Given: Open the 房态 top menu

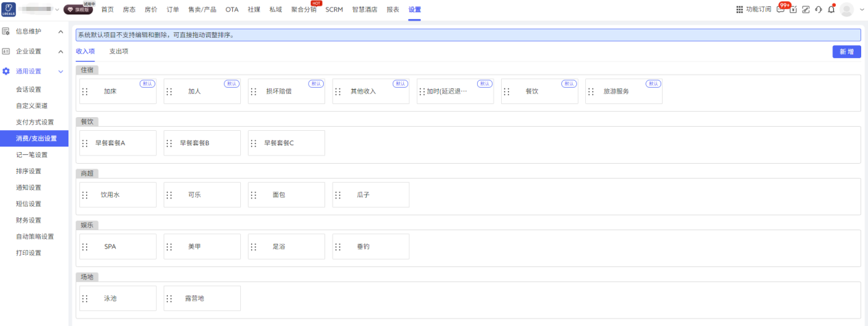Looking at the screenshot, I should tap(129, 10).
